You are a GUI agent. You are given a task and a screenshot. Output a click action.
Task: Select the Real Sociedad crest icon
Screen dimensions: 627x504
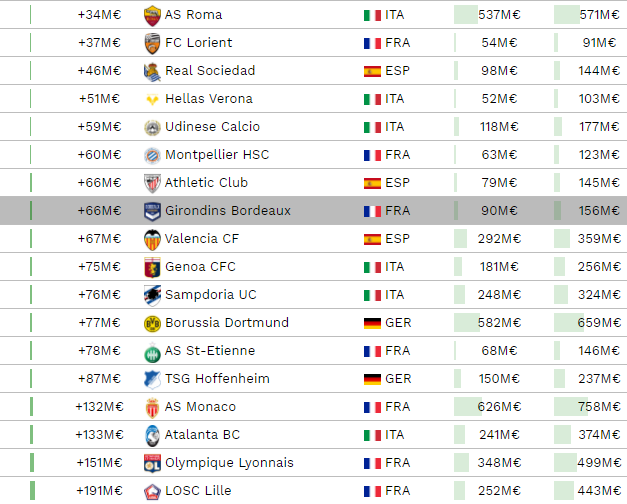click(152, 72)
